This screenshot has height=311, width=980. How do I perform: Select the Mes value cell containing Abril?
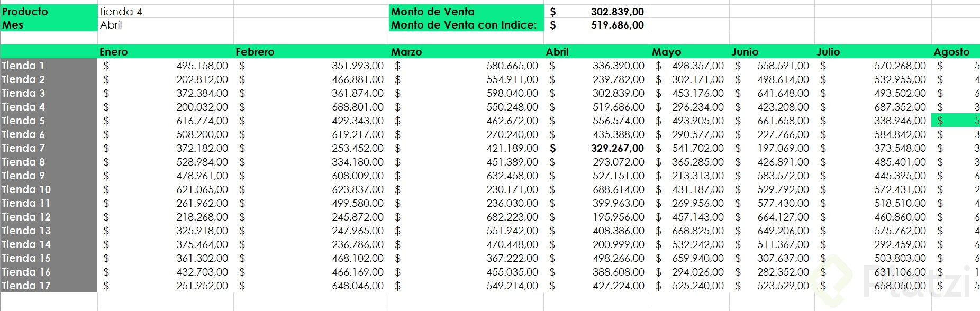click(111, 25)
